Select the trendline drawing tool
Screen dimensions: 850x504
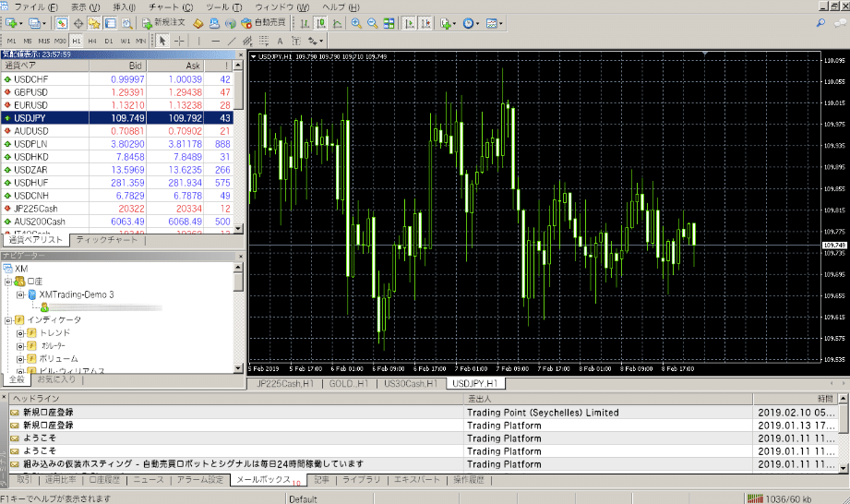tap(232, 41)
